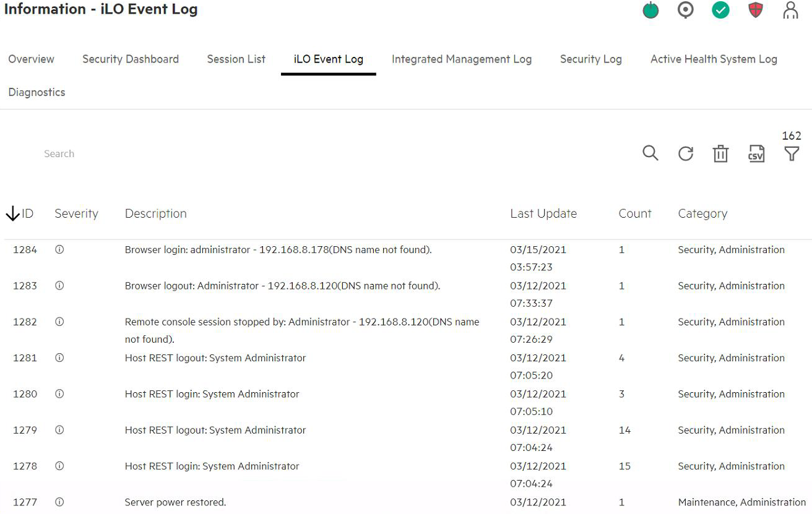Sort by the Severity column header

click(x=76, y=214)
